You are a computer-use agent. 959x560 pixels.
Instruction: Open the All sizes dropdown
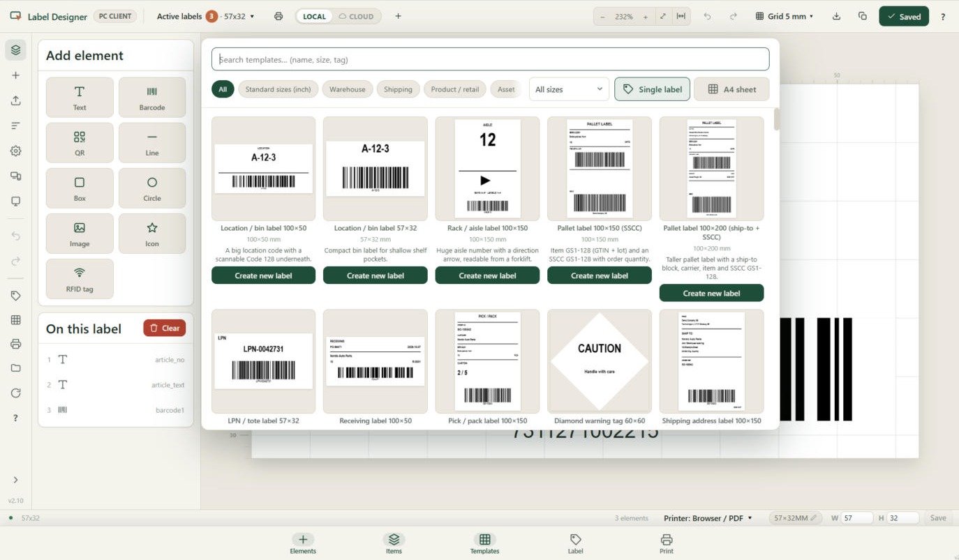569,89
